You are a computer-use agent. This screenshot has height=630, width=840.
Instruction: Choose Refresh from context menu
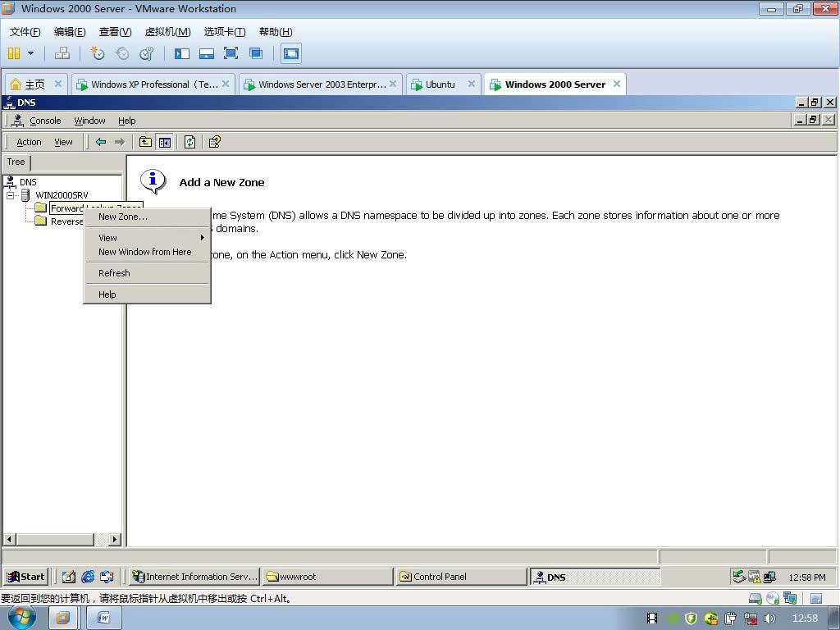pos(148,273)
